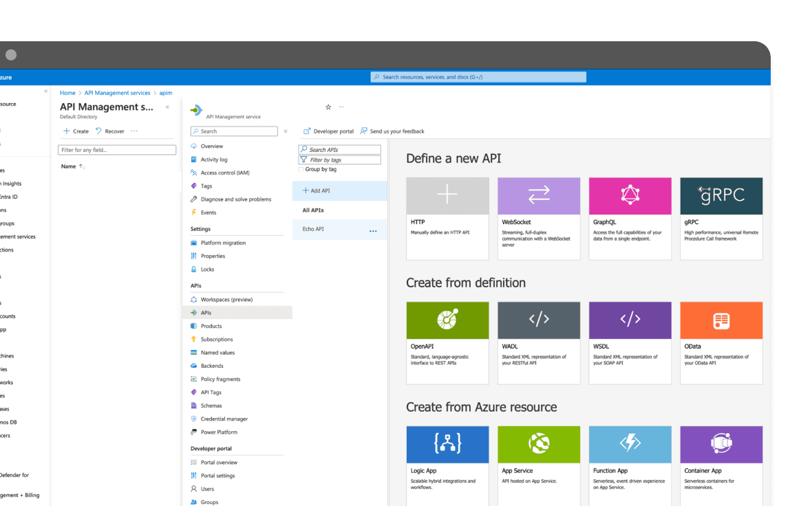Open Portal overview under Developer portal
This screenshot has height=506, width=812.
217,462
